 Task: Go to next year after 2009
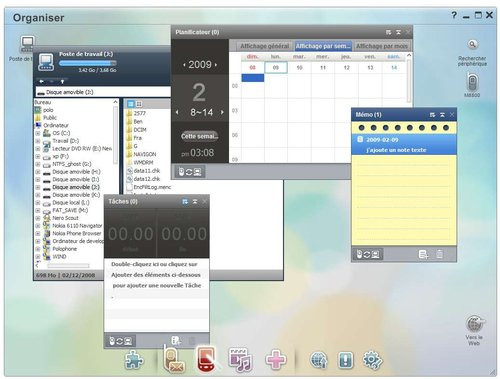[216, 65]
